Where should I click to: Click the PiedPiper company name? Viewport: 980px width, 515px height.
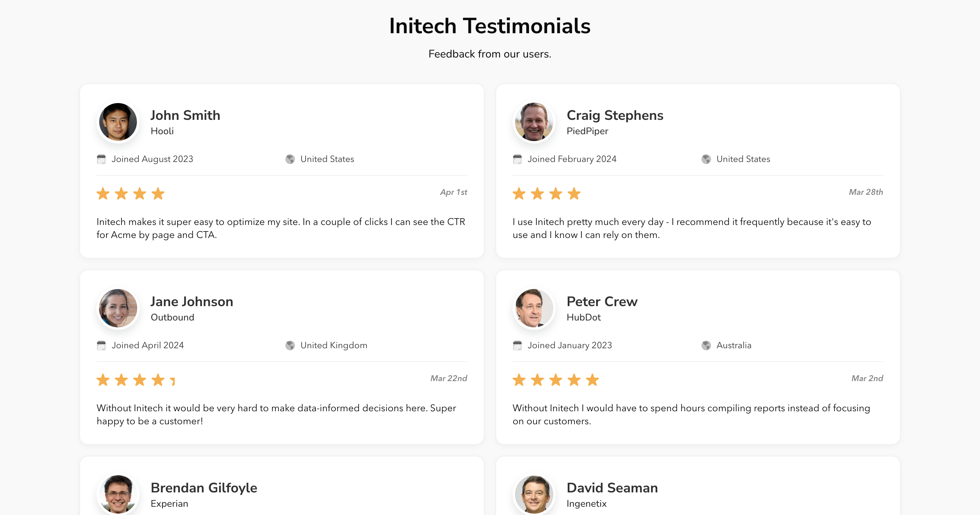(587, 131)
